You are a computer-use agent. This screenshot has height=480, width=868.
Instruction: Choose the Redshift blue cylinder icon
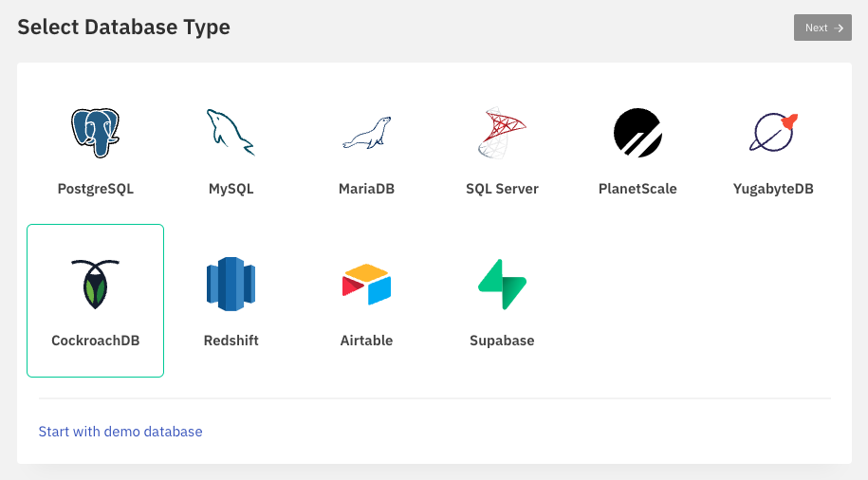click(x=231, y=284)
